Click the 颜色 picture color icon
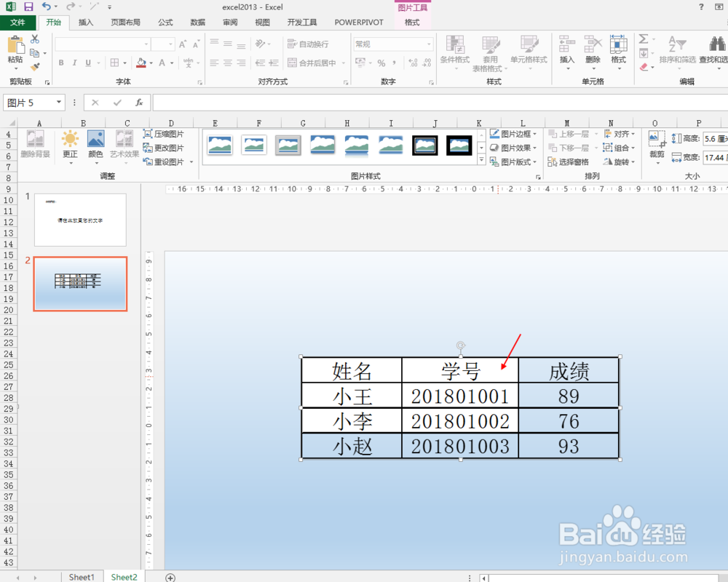 coord(95,139)
